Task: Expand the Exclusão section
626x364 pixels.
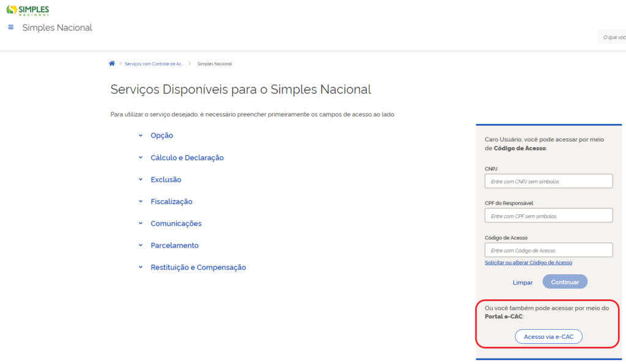Action: 166,180
